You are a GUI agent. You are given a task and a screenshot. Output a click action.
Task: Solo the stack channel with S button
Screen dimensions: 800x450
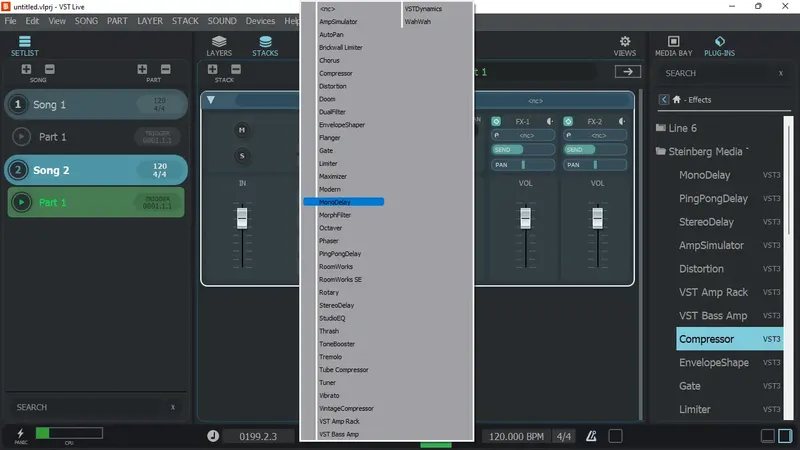click(x=242, y=156)
